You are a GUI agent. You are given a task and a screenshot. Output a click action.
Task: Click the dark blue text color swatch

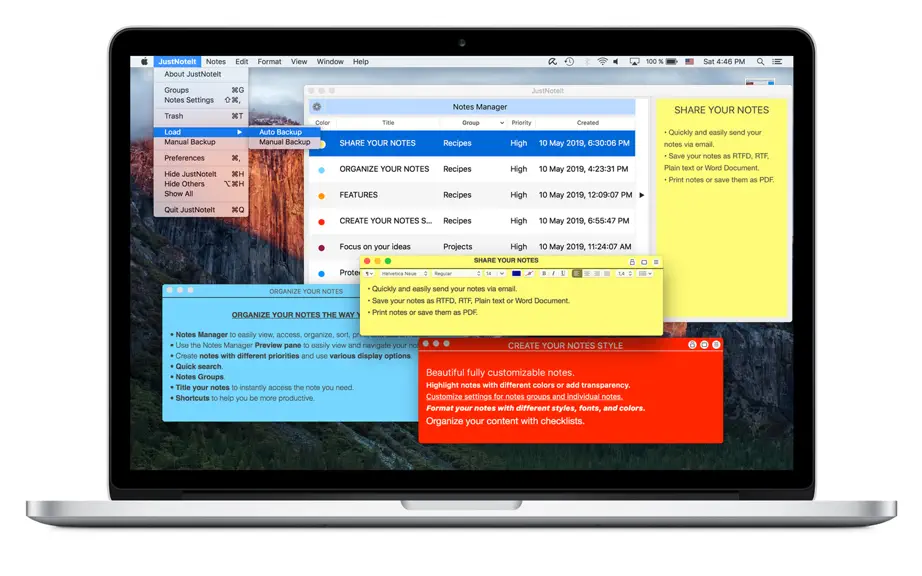tap(516, 273)
